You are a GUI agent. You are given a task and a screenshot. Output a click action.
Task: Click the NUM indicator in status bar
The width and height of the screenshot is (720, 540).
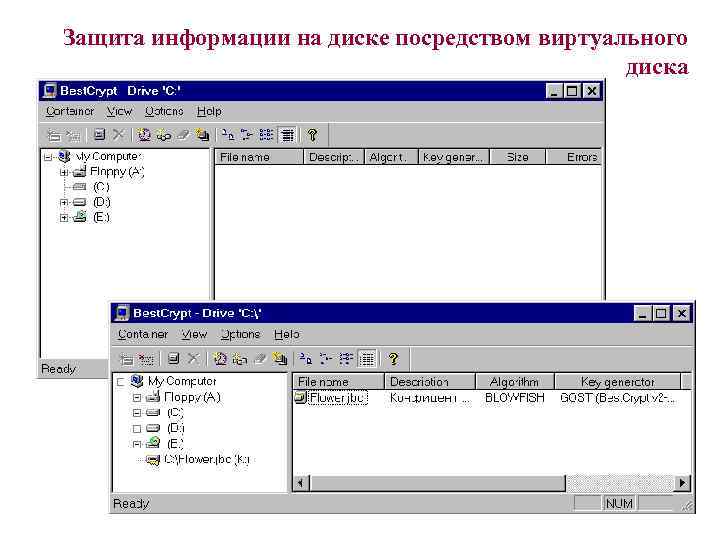pyautogui.click(x=619, y=504)
